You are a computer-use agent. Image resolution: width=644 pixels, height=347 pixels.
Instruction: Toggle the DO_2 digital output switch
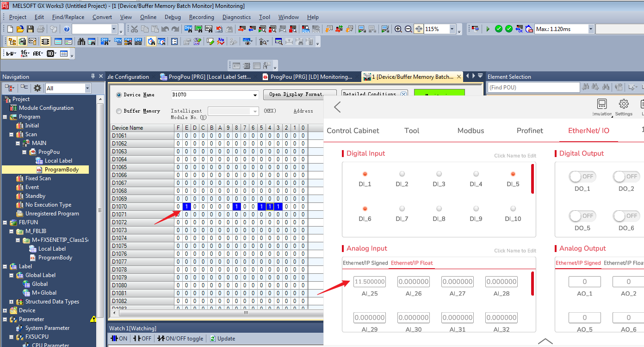point(626,177)
